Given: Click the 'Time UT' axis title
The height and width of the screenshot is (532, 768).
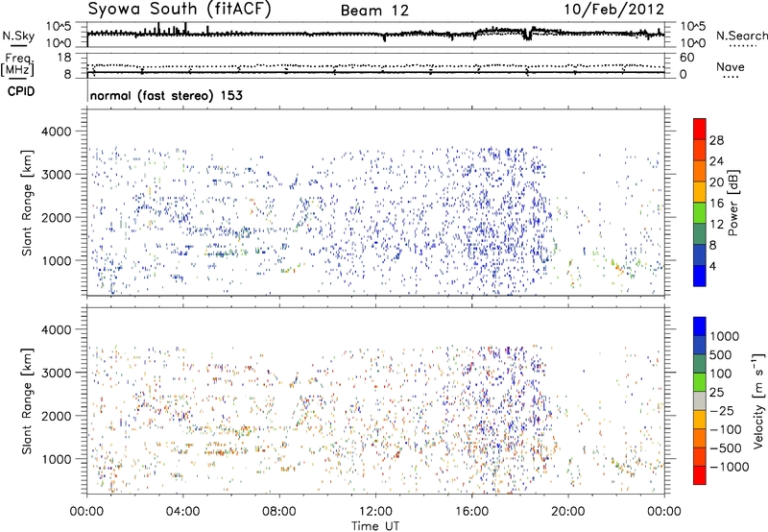Looking at the screenshot, I should tap(375, 526).
